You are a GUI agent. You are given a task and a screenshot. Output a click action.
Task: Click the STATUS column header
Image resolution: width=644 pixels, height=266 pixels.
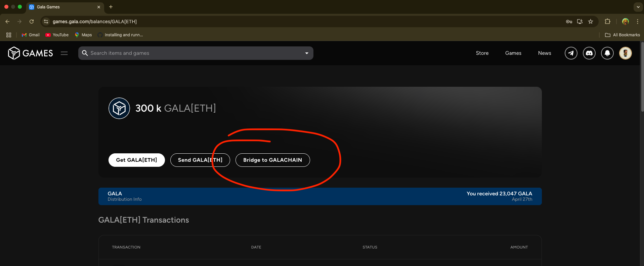click(370, 247)
